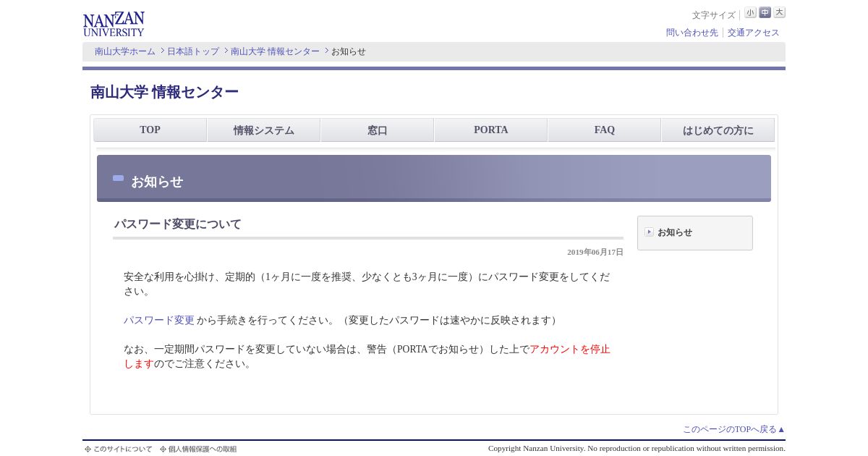
Task: Click the パスワード変更について article title
Action: 177,224
